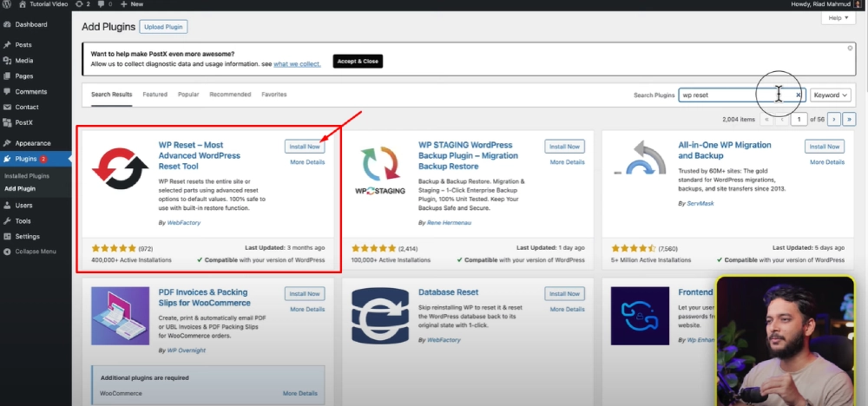Open Tutorial Video site home
The width and height of the screenshot is (868, 406).
[x=43, y=3]
